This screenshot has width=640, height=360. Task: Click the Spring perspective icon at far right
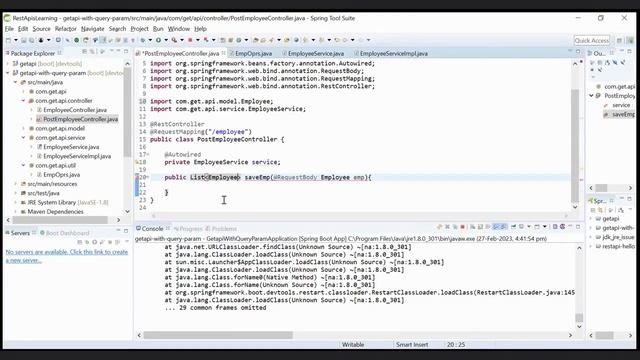point(631,40)
